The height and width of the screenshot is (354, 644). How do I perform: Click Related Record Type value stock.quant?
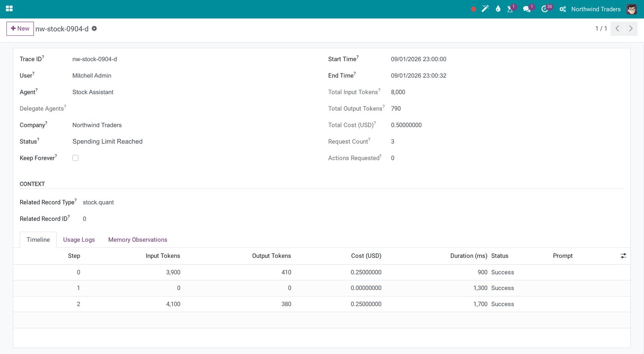pyautogui.click(x=98, y=202)
